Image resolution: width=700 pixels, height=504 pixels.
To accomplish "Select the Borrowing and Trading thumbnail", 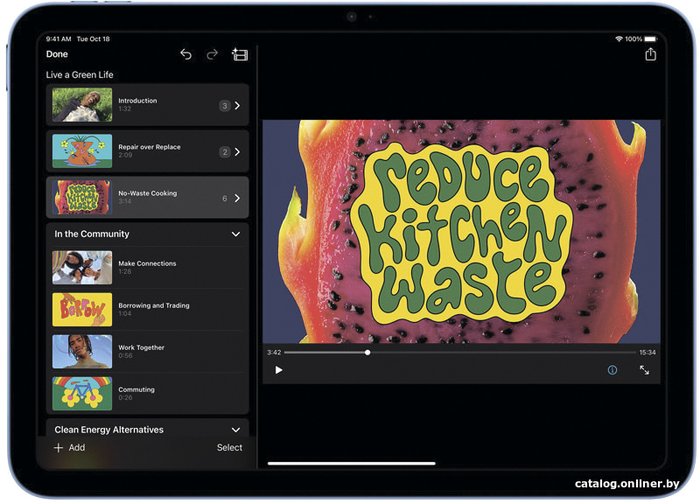I will [82, 309].
